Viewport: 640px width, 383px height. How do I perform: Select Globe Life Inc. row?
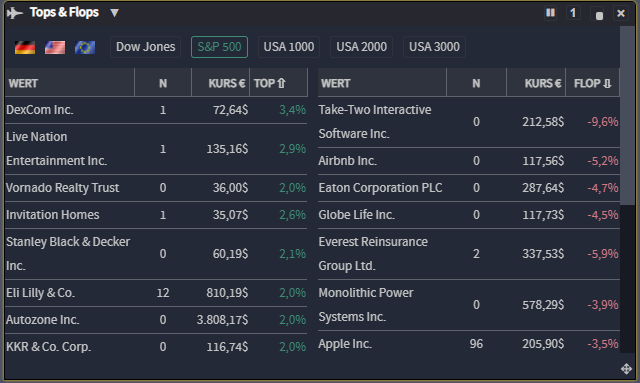coord(469,215)
